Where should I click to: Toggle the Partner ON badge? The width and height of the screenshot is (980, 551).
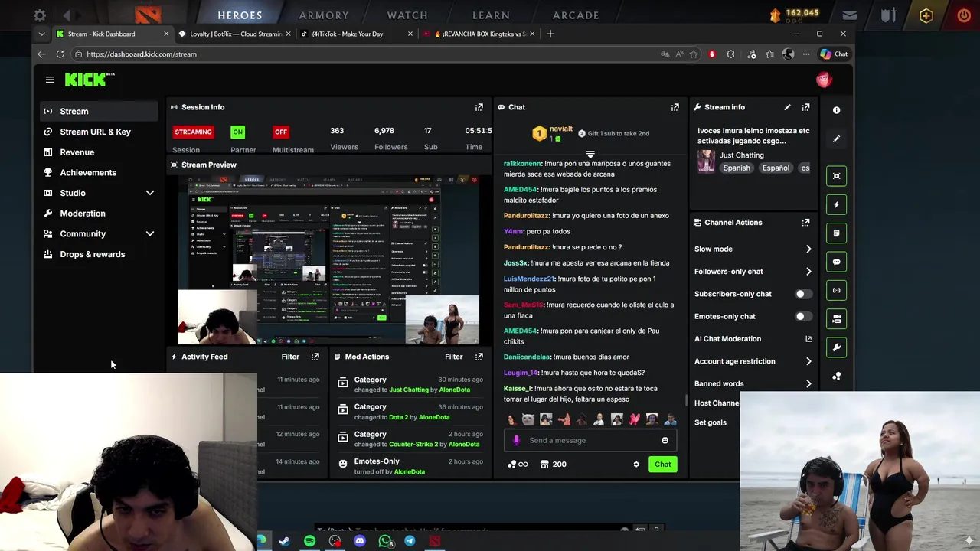pos(238,132)
